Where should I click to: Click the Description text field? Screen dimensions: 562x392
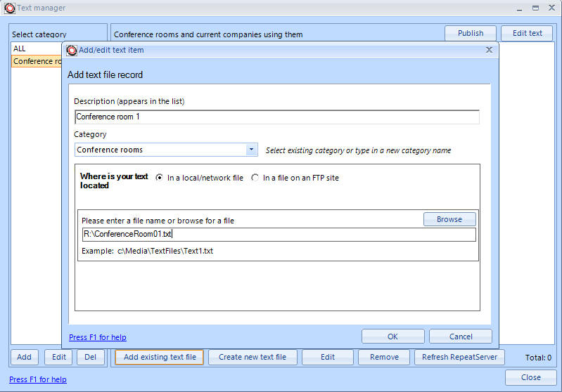(x=276, y=117)
